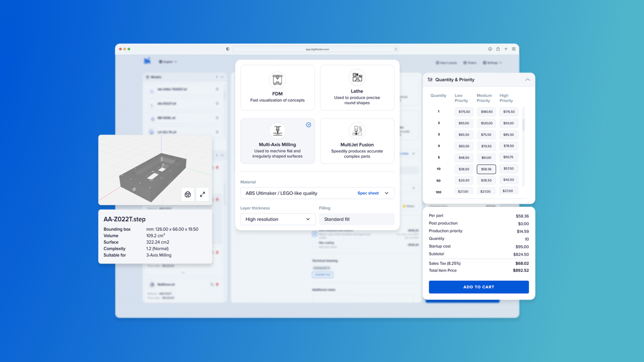
Task: Click the Multi-Axis Milling machining icon
Action: 277,130
